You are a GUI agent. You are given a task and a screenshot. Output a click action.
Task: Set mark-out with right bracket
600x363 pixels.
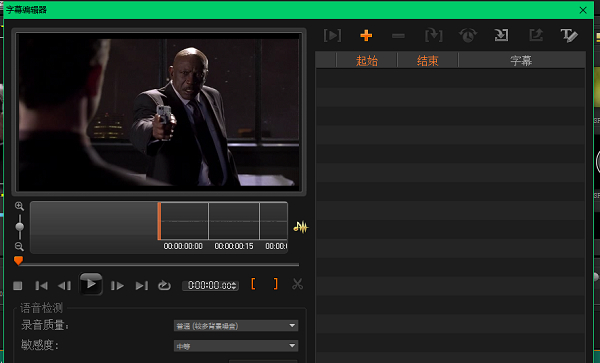(276, 284)
